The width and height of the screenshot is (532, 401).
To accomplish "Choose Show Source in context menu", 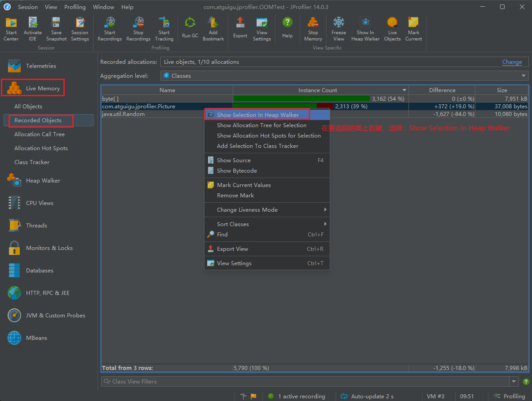I will coord(267,160).
